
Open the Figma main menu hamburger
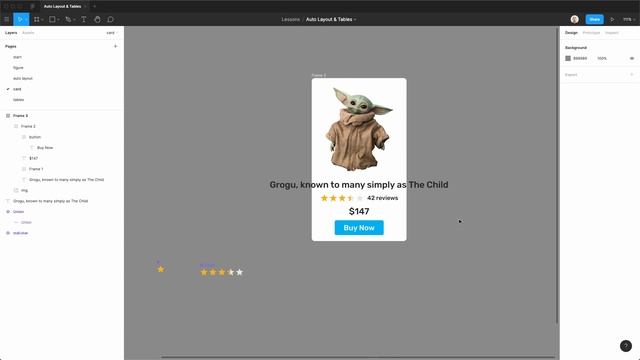[7, 19]
